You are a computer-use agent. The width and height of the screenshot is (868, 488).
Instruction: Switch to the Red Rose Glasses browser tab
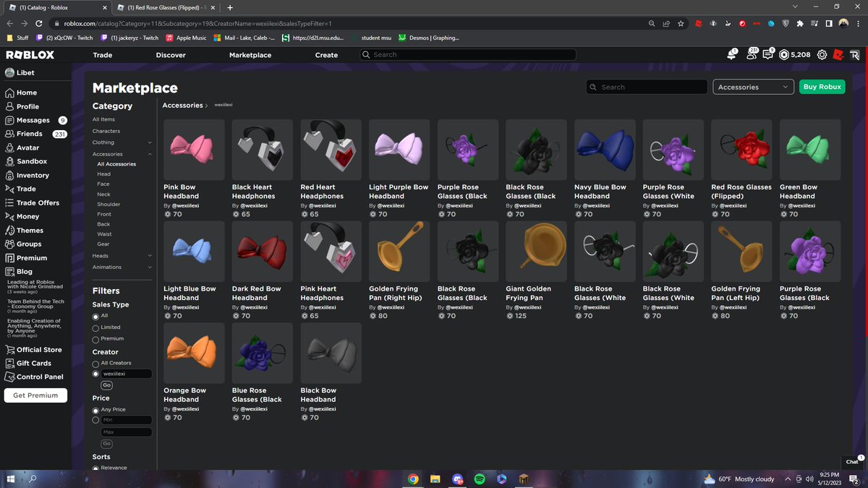pyautogui.click(x=166, y=7)
